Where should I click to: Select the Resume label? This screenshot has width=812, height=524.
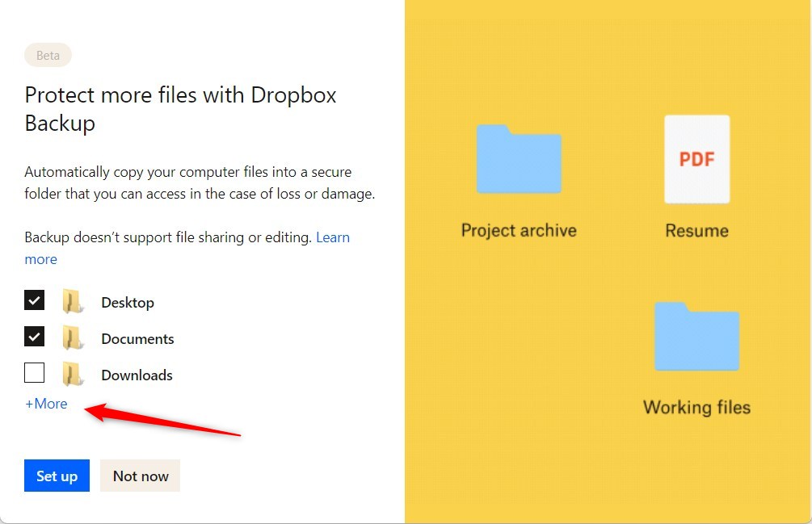(696, 229)
